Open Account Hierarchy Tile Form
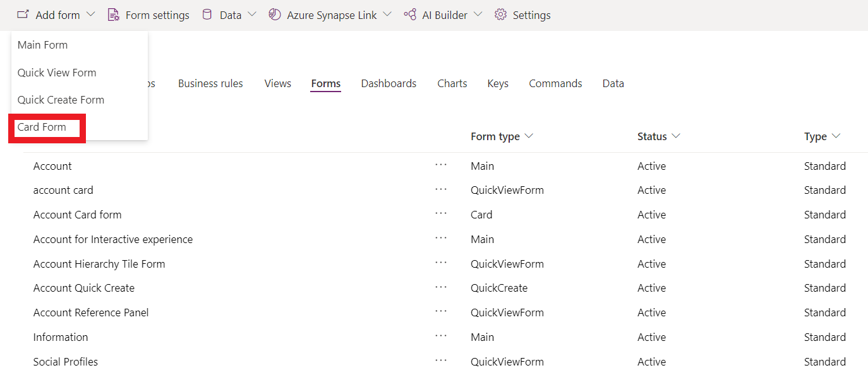This screenshot has height=375, width=868. [x=99, y=264]
